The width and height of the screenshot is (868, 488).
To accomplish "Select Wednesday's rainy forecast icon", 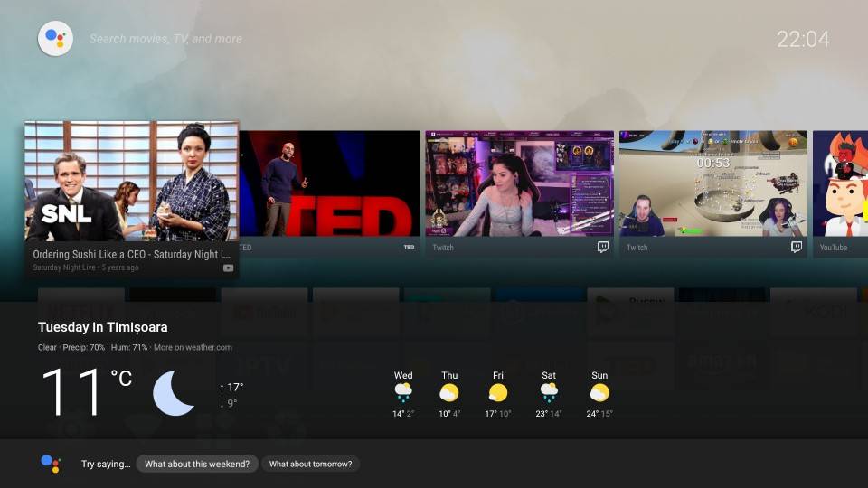I will pos(403,392).
